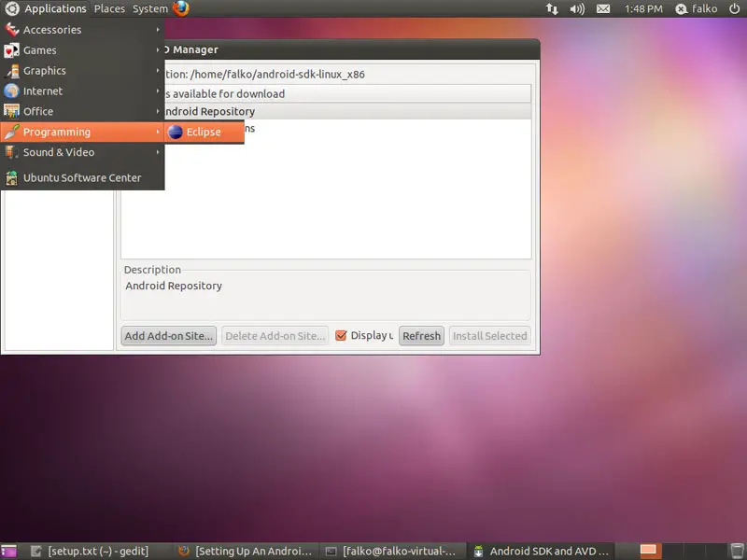Expand the Graphics submenu arrow
Screen dimensions: 747x560
(158, 71)
